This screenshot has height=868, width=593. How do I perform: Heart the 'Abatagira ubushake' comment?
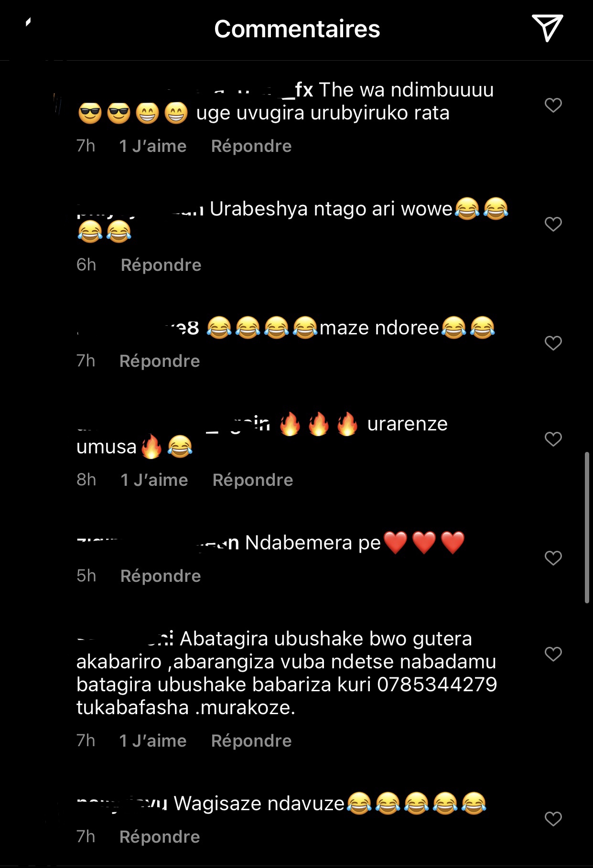[553, 654]
